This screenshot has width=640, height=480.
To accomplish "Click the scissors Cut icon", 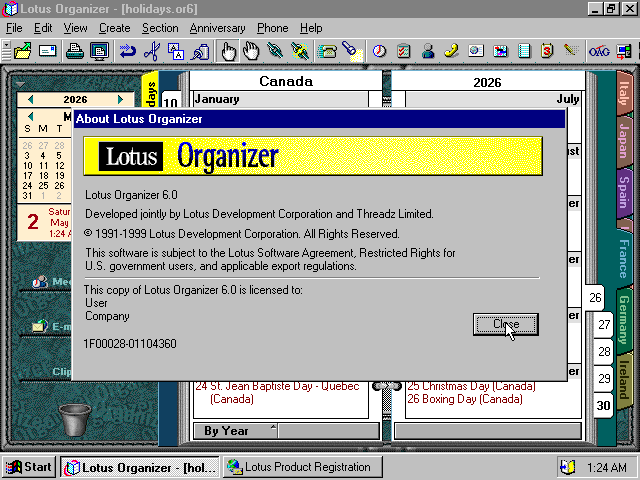I will point(152,51).
